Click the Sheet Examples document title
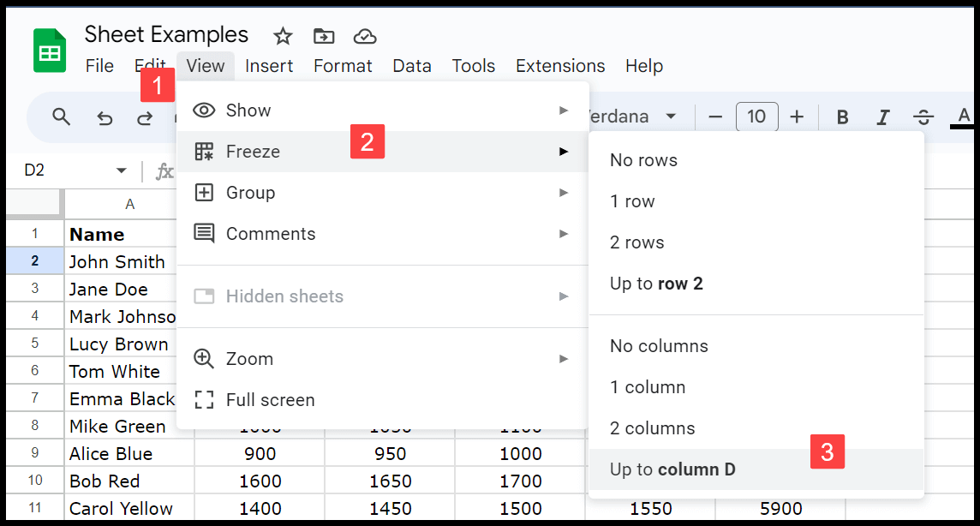980x526 pixels. click(x=166, y=34)
